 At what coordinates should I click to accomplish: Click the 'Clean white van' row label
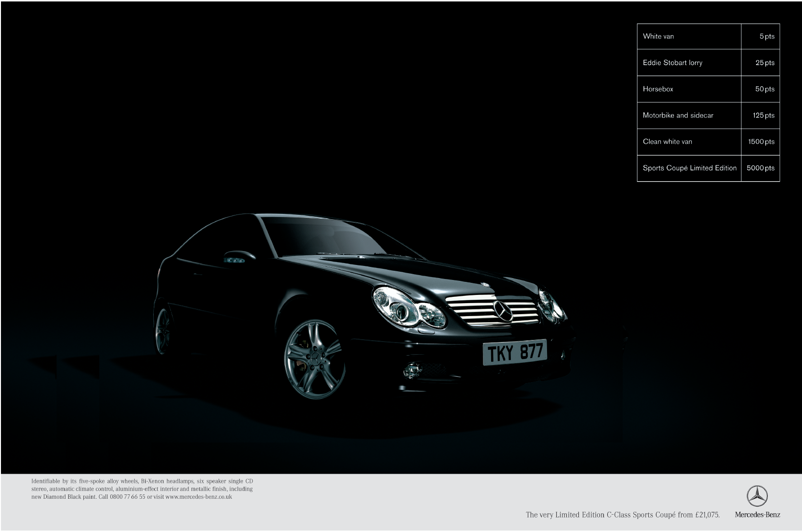coord(667,142)
